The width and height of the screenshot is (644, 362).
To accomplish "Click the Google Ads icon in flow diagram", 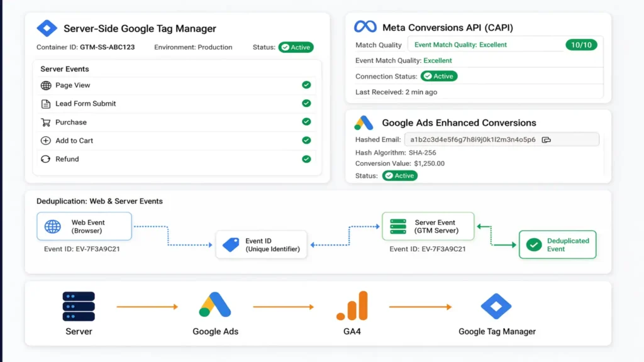I will tap(215, 305).
